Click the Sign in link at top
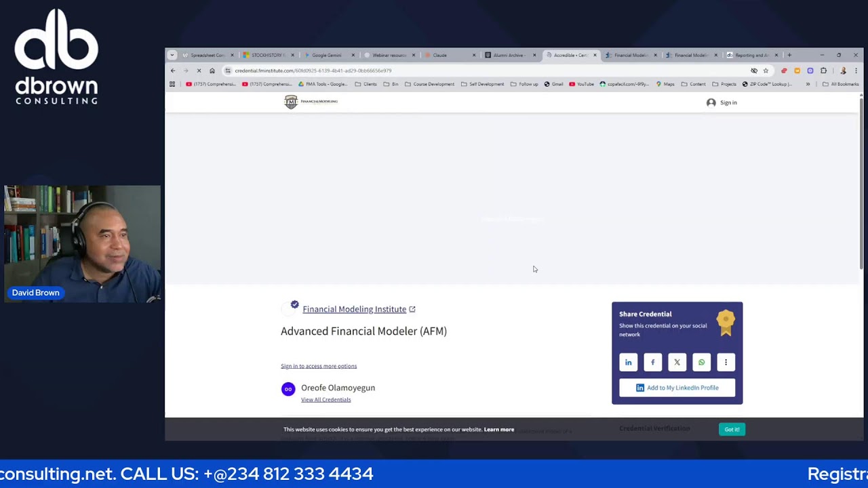The height and width of the screenshot is (488, 868). (x=722, y=102)
